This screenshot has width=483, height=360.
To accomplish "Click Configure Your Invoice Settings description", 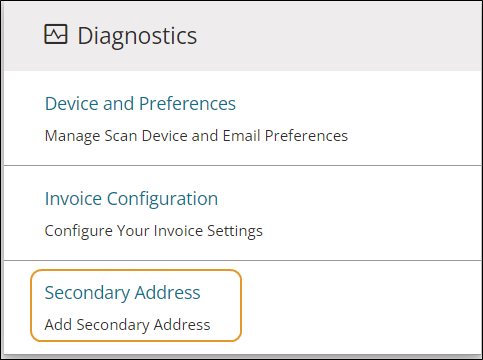I will click(154, 231).
